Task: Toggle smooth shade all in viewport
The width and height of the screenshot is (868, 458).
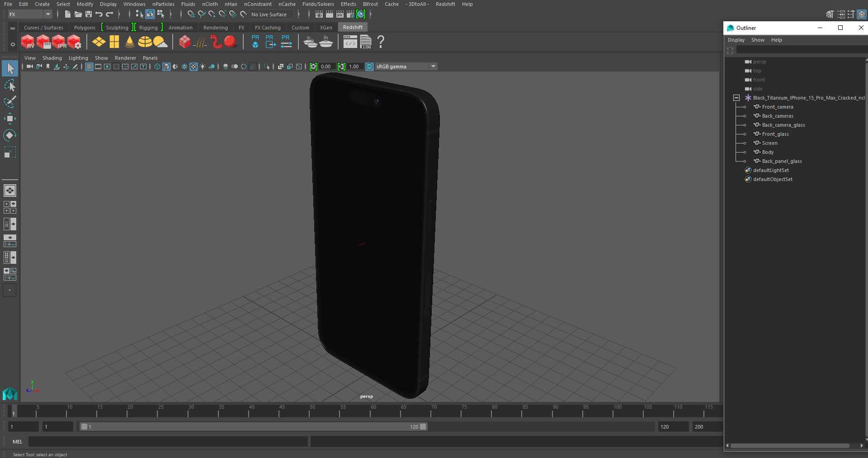Action: pos(166,67)
